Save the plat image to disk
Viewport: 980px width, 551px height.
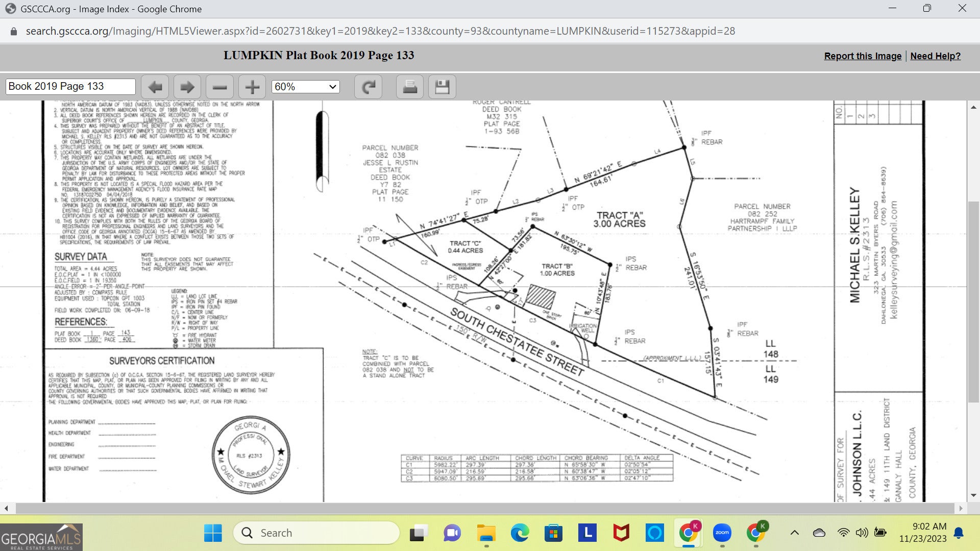[x=442, y=87]
